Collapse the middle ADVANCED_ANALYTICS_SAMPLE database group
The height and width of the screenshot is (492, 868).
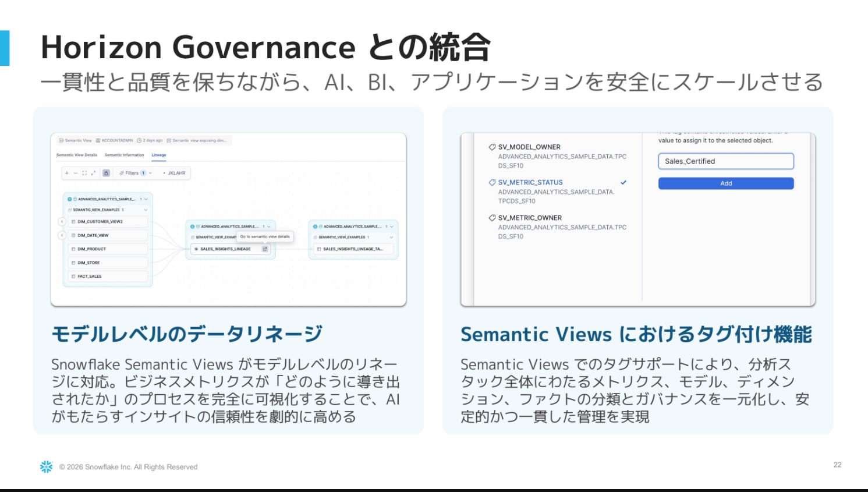pos(269,226)
